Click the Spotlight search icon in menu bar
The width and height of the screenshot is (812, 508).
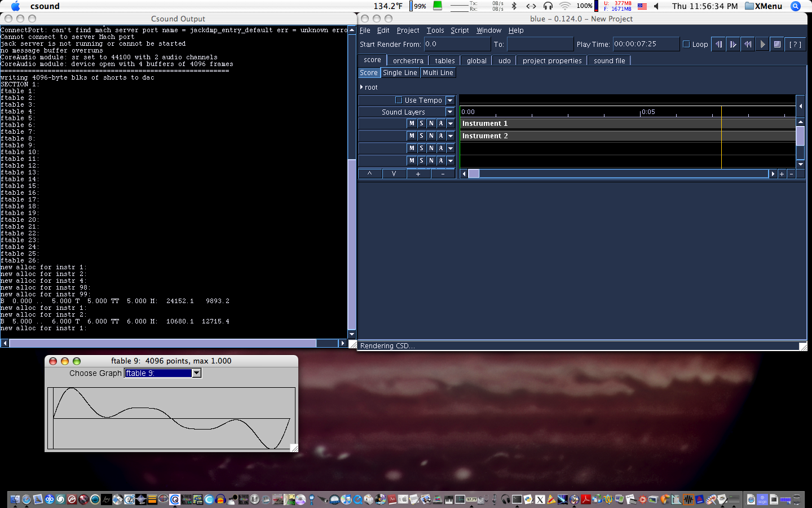796,6
